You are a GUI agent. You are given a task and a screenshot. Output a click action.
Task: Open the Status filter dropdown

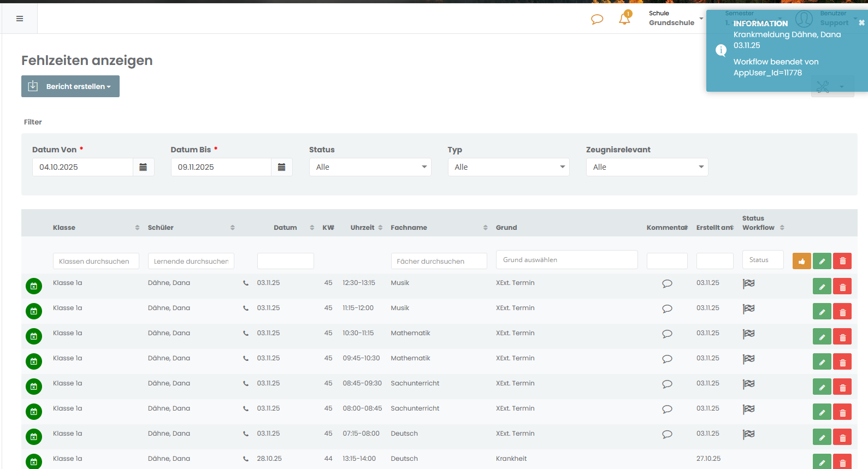[370, 167]
